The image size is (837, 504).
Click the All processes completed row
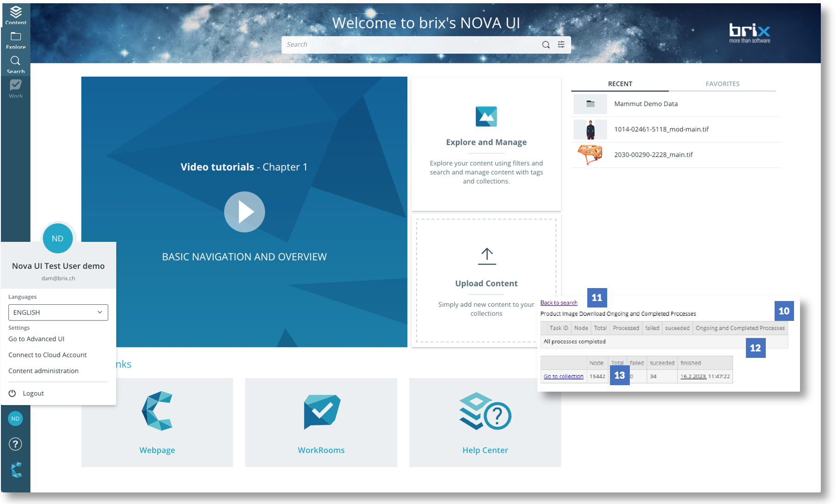coord(664,342)
